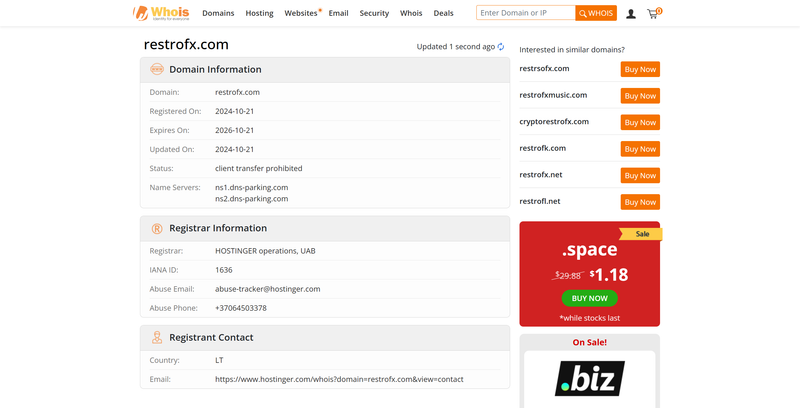Click the abuse phone +37064503378
The height and width of the screenshot is (408, 800).
(241, 308)
